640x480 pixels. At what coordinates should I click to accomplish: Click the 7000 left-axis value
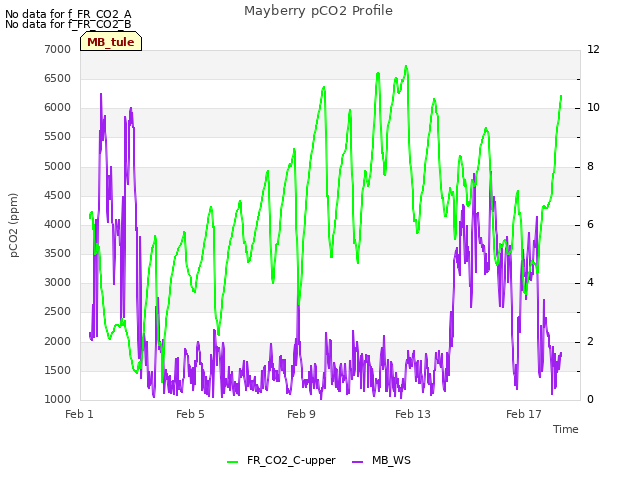point(58,49)
